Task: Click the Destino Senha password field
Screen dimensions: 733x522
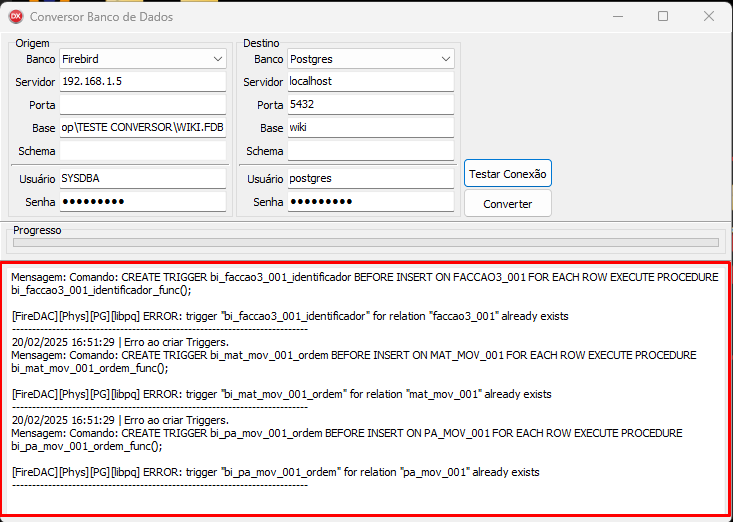Action: coord(371,201)
